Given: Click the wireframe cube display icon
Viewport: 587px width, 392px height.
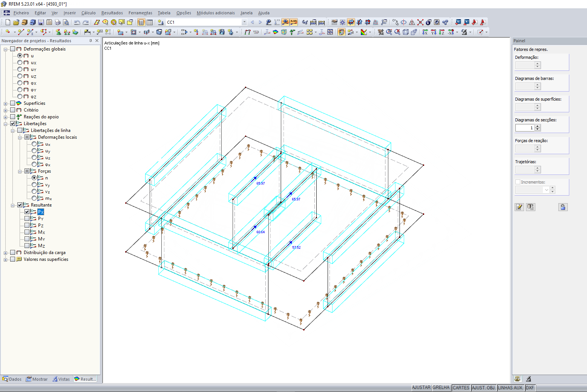Looking at the screenshot, I should click(x=406, y=32).
